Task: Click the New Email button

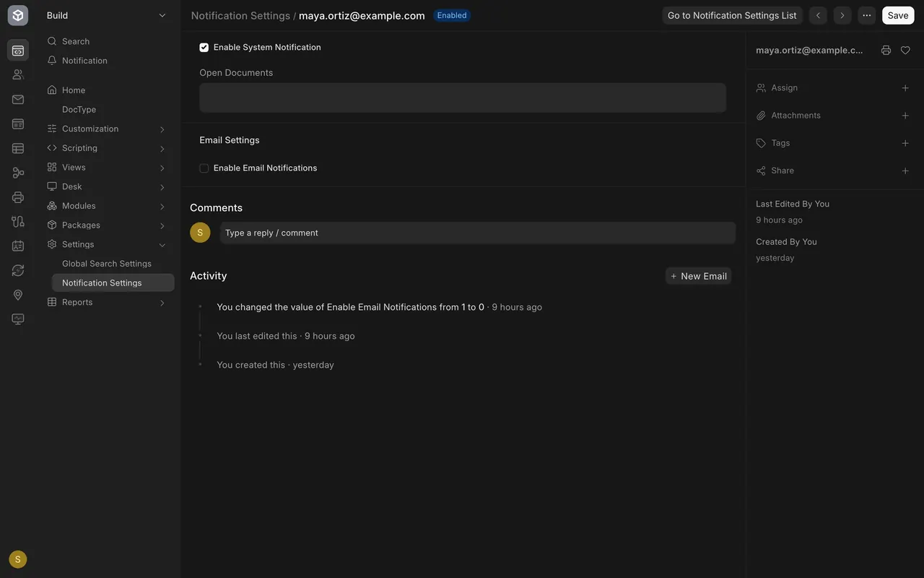Action: pos(698,276)
